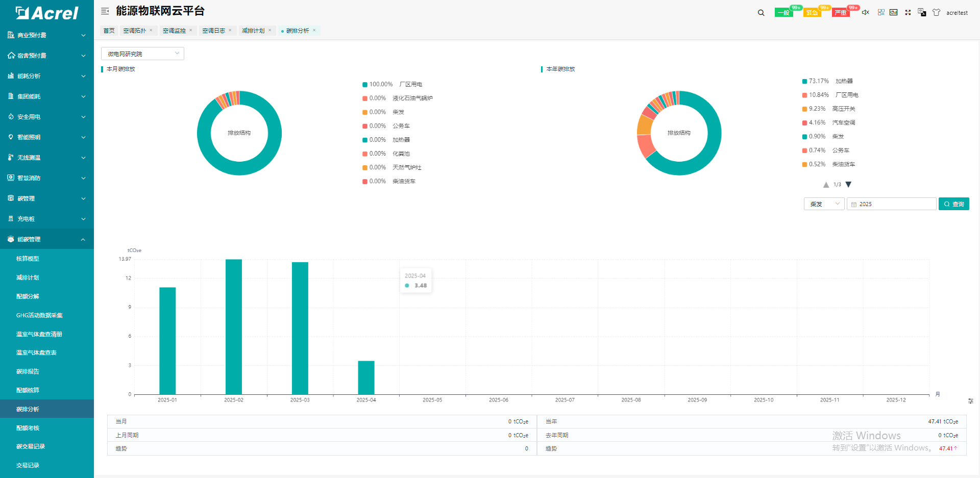Open the dashboard big-screen icon
Viewport: 980px width, 478px height.
tap(894, 12)
